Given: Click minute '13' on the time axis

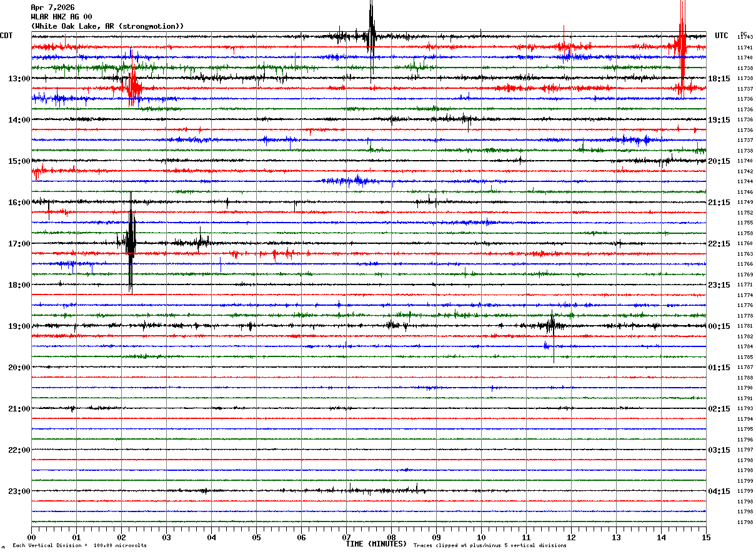Looking at the screenshot, I should [616, 537].
